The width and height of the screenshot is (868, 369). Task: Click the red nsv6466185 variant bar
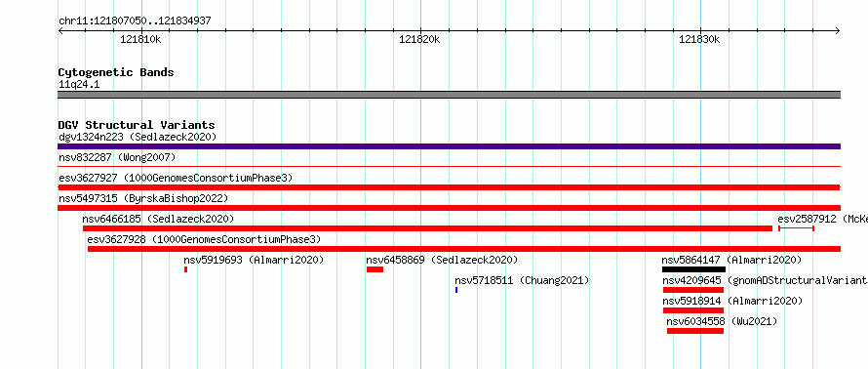click(427, 228)
